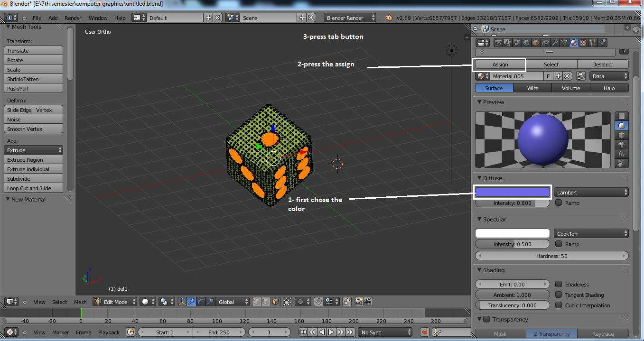Open the Blender Render engine dropdown
644x341 pixels.
350,18
